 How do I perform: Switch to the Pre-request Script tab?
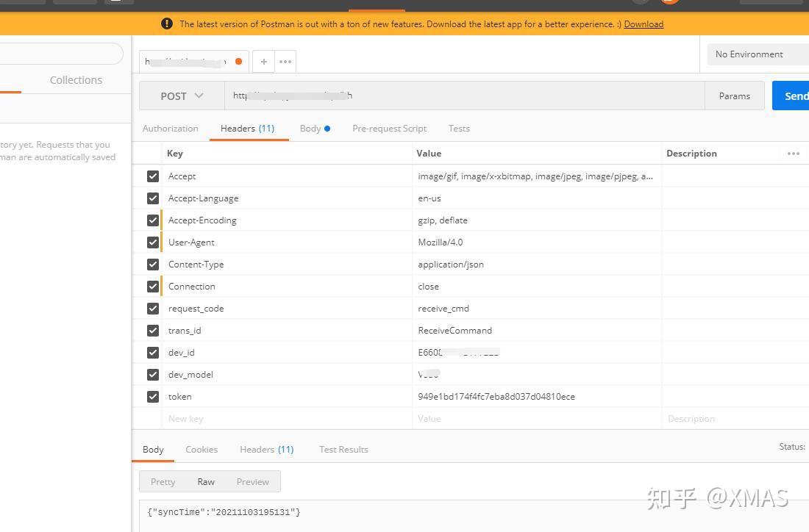pos(389,128)
